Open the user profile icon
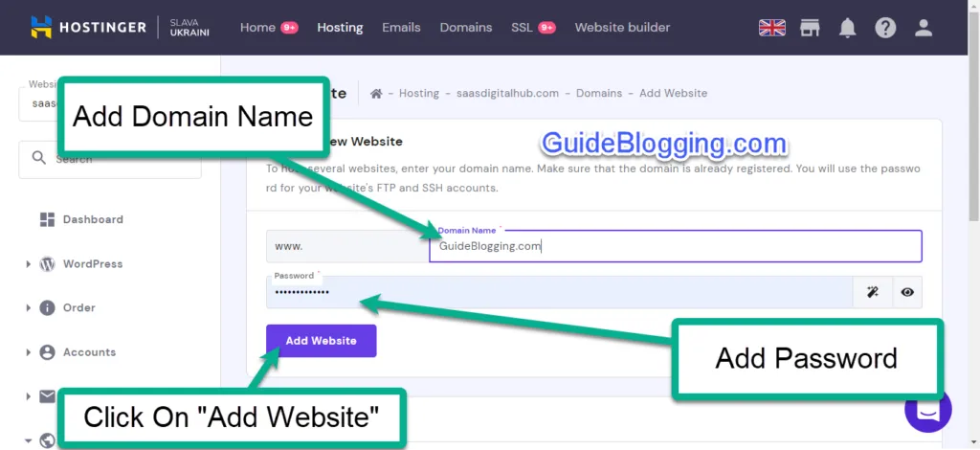 [923, 28]
